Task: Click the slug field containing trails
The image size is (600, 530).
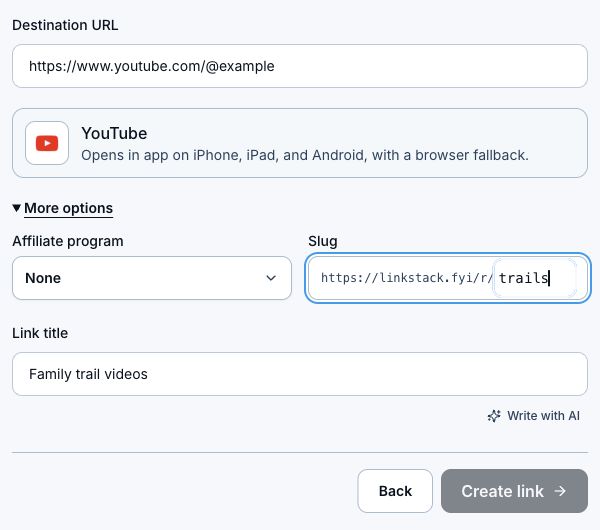Action: [534, 278]
